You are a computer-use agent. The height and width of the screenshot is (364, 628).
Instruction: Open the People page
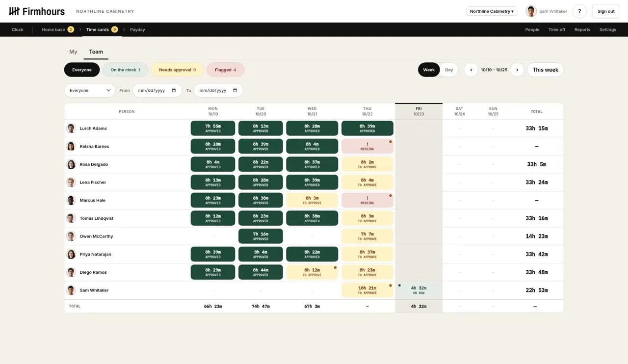pos(532,29)
